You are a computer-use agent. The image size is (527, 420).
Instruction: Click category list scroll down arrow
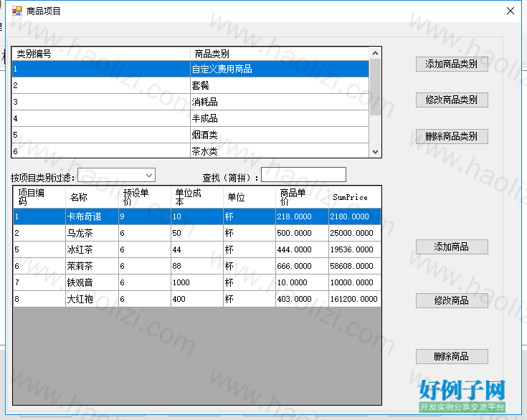click(x=376, y=151)
